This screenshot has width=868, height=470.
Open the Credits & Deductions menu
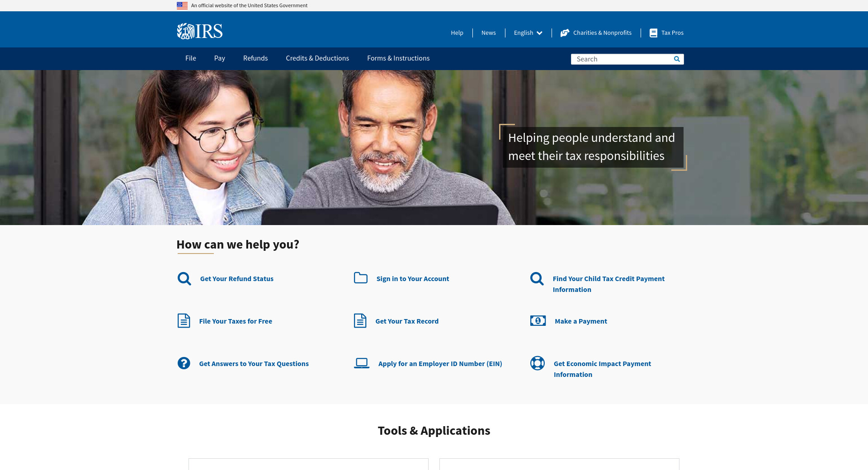point(317,58)
